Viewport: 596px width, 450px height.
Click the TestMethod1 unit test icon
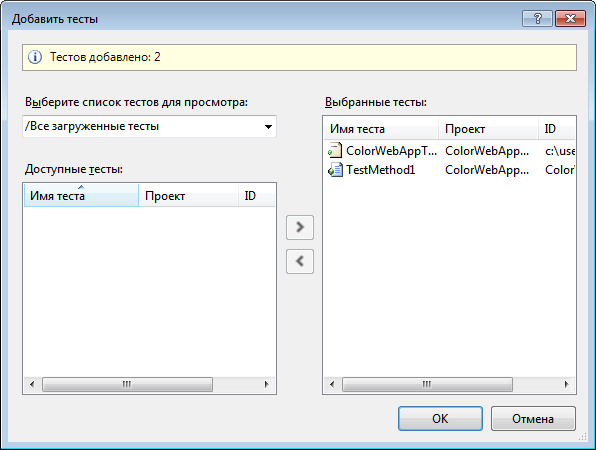coord(335,170)
